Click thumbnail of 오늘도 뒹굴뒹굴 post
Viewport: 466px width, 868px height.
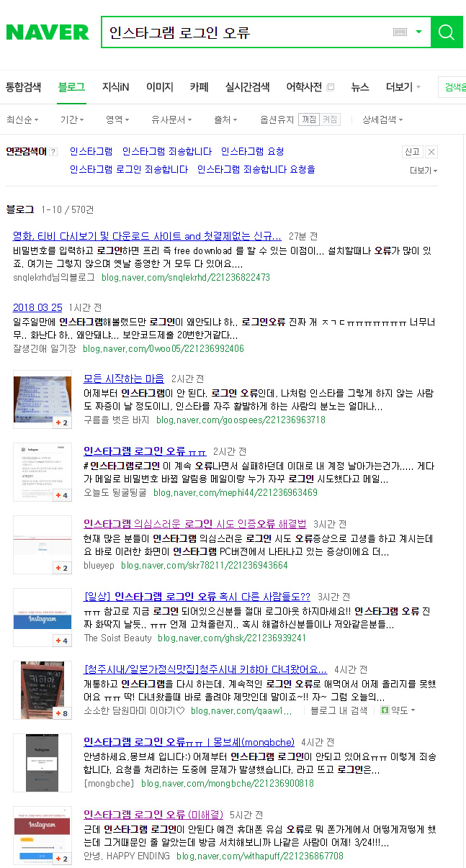pos(42,472)
